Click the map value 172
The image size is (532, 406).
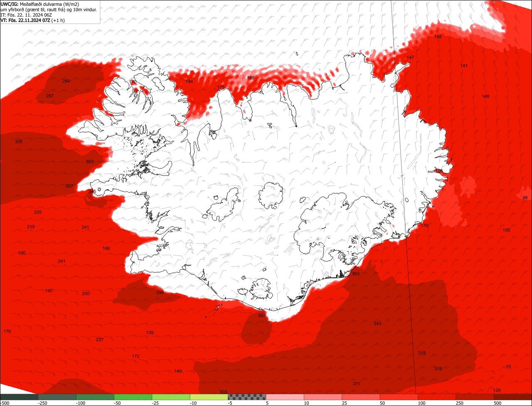(x=135, y=356)
